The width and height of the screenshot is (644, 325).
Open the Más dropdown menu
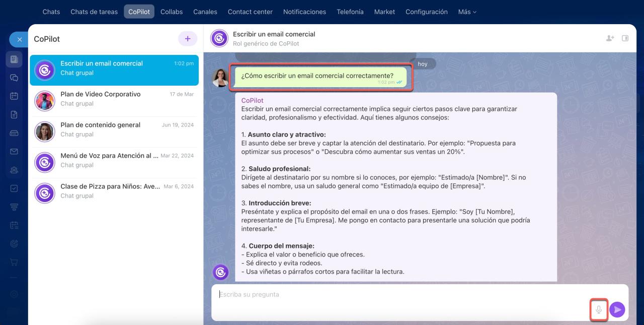coord(466,12)
